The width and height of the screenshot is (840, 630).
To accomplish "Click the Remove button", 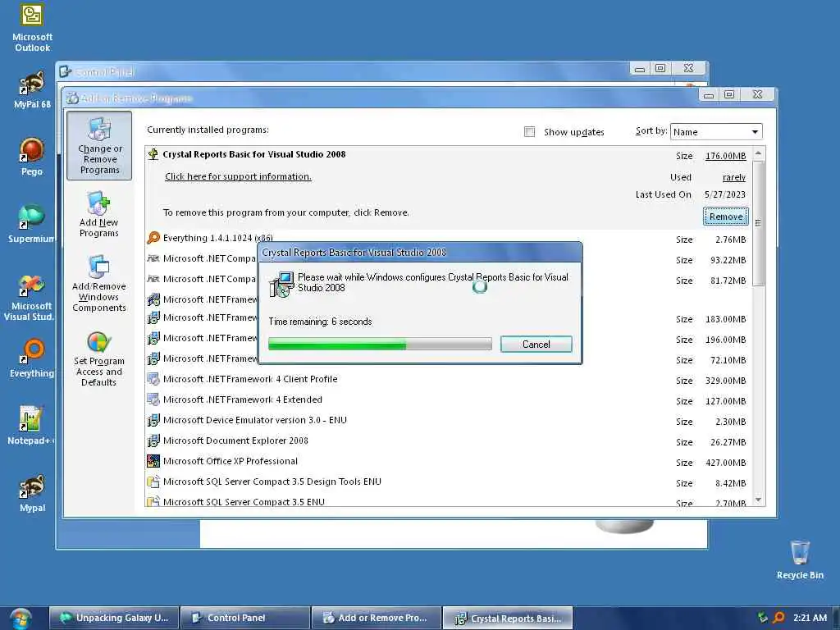I will point(726,217).
